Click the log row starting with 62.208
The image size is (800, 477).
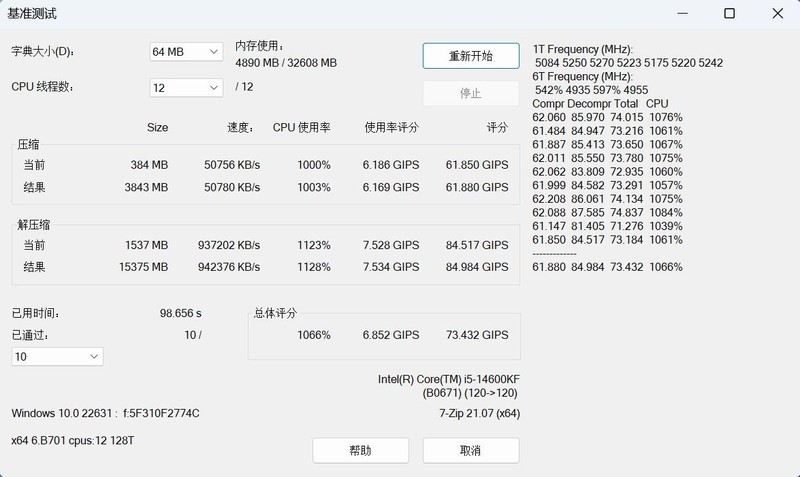607,199
